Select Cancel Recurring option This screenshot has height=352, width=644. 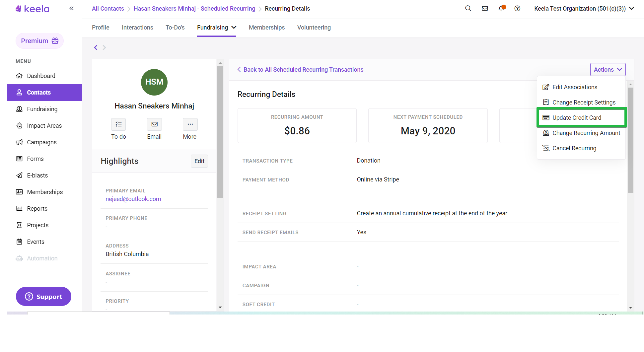coord(581,148)
